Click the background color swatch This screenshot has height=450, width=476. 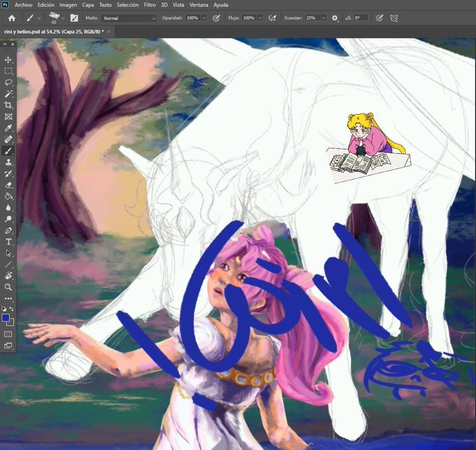click(x=11, y=323)
